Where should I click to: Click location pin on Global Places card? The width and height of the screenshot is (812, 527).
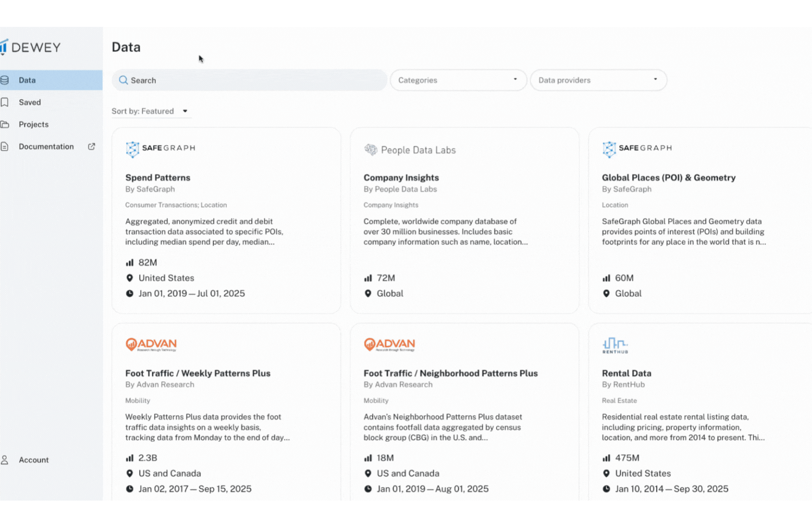click(606, 293)
